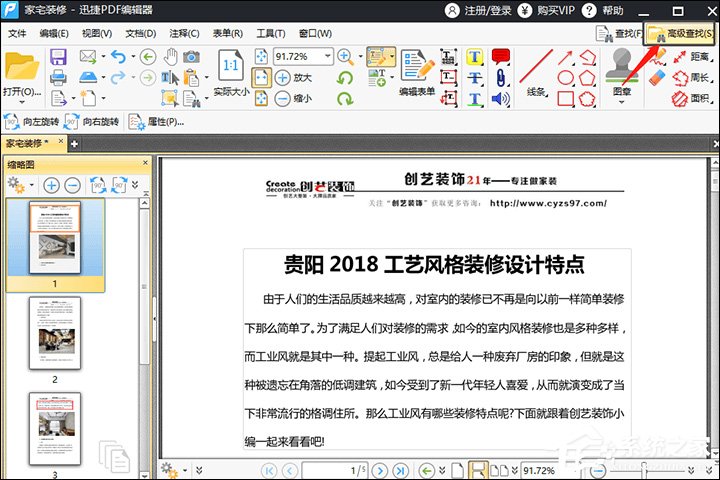Select the 面积 area tool

[x=692, y=98]
